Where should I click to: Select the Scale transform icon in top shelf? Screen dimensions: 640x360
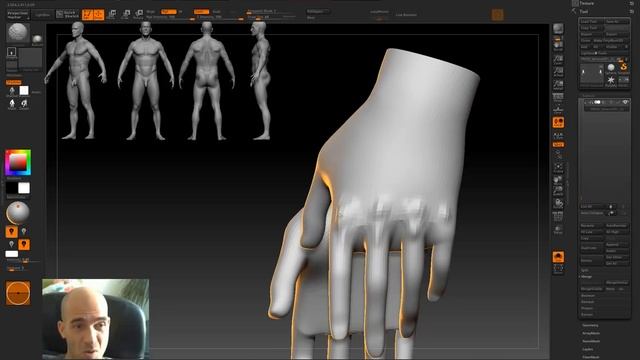[x=126, y=15]
